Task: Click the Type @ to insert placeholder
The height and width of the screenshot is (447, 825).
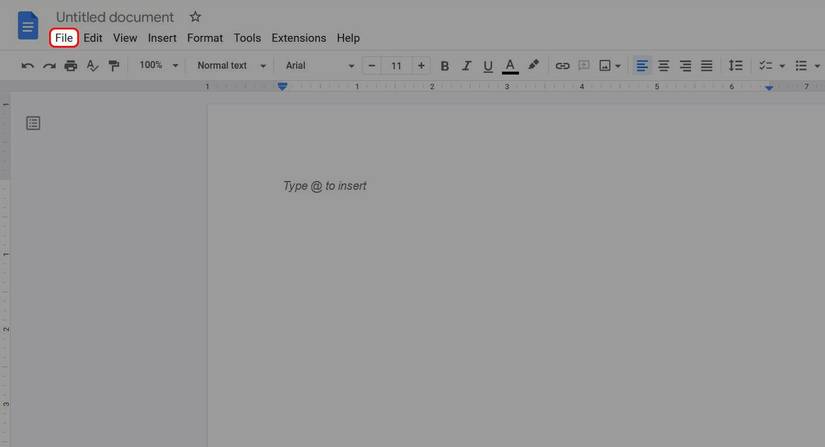Action: [325, 186]
